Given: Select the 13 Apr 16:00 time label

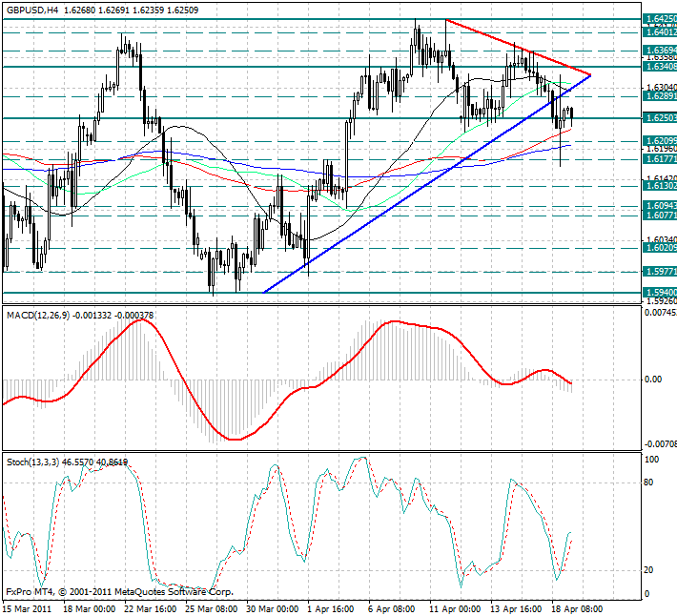Looking at the screenshot, I should [516, 609].
